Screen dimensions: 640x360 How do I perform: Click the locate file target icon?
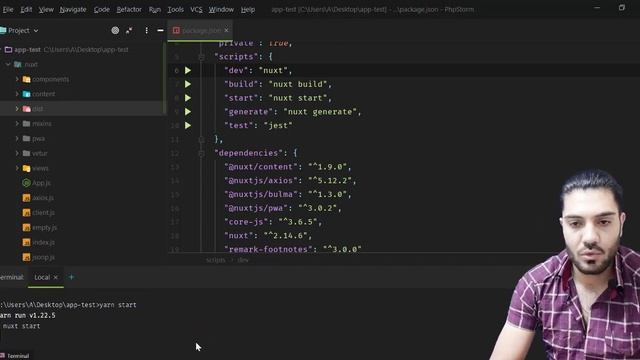[x=115, y=30]
